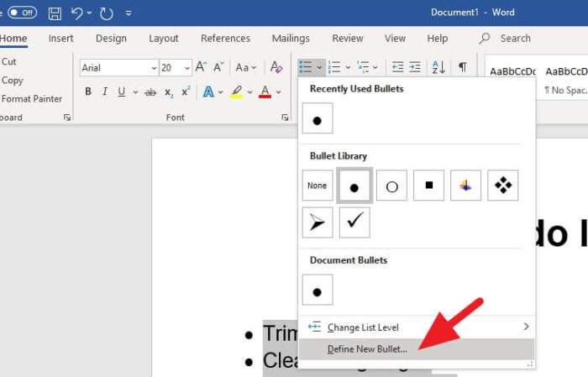Expand the Change List Level submenu
Viewport: 588px width, 377px height.
pyautogui.click(x=417, y=327)
